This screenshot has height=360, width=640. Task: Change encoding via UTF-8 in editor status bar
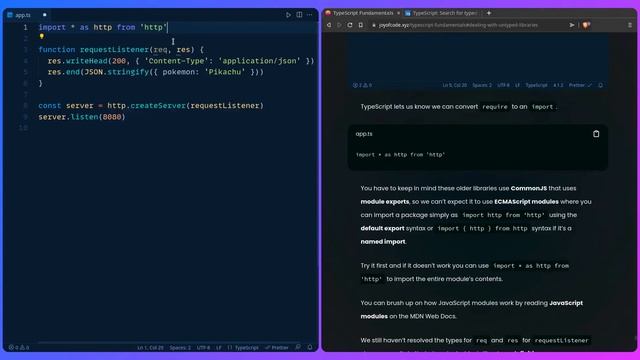pos(203,348)
